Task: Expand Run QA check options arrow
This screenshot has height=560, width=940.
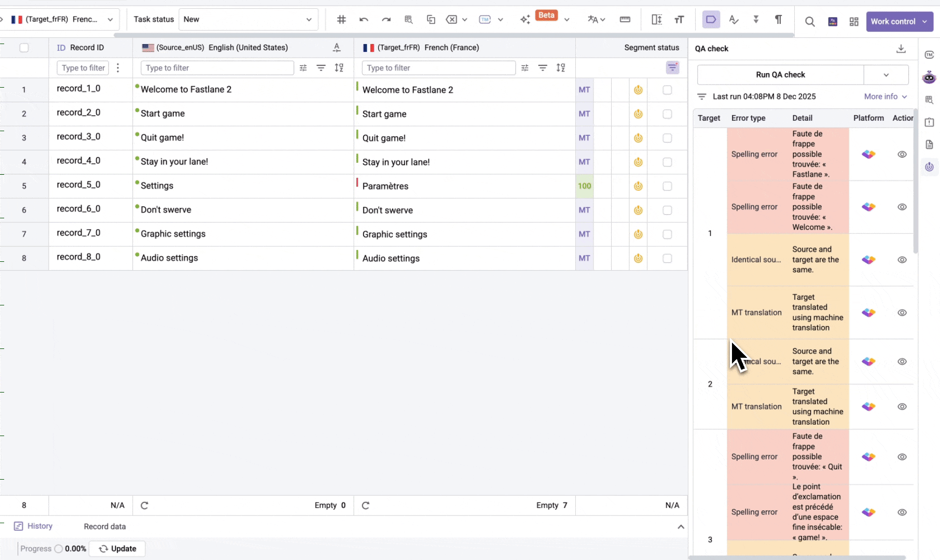Action: 886,75
